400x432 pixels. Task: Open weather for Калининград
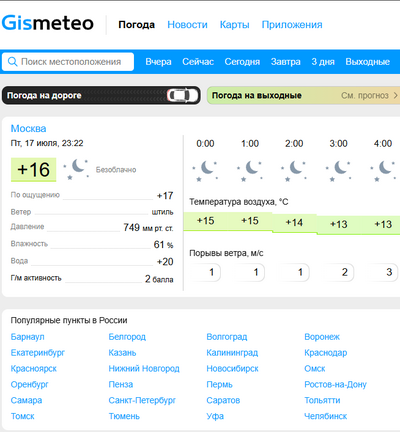tap(232, 353)
